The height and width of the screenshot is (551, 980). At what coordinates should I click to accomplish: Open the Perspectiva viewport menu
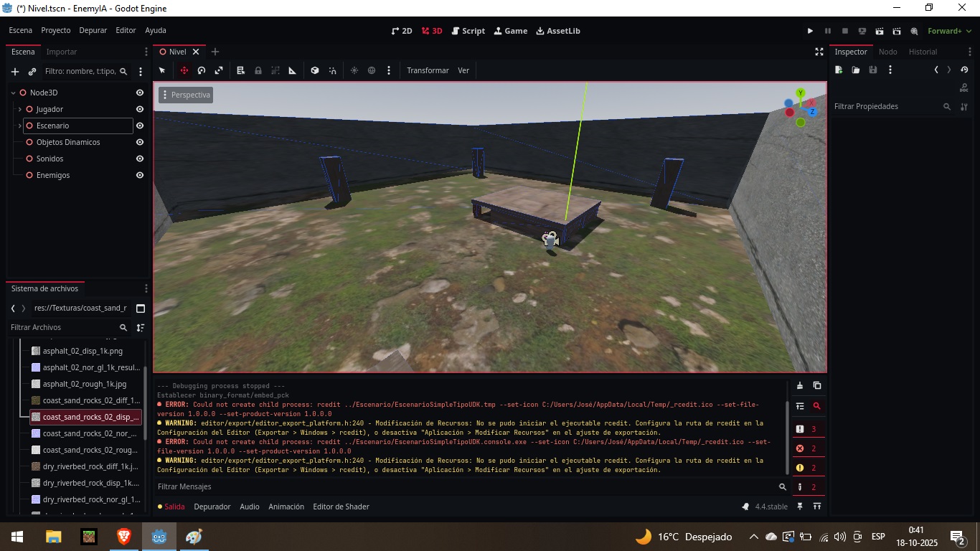click(x=186, y=95)
